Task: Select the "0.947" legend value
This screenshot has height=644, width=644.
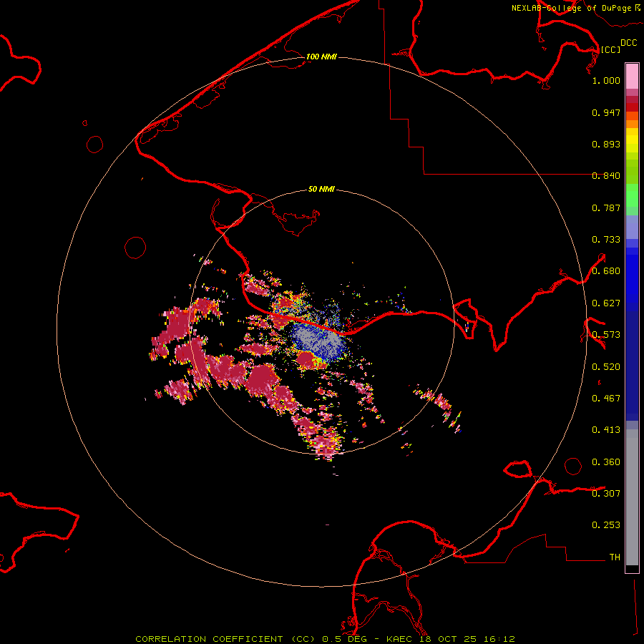Action: pos(606,112)
